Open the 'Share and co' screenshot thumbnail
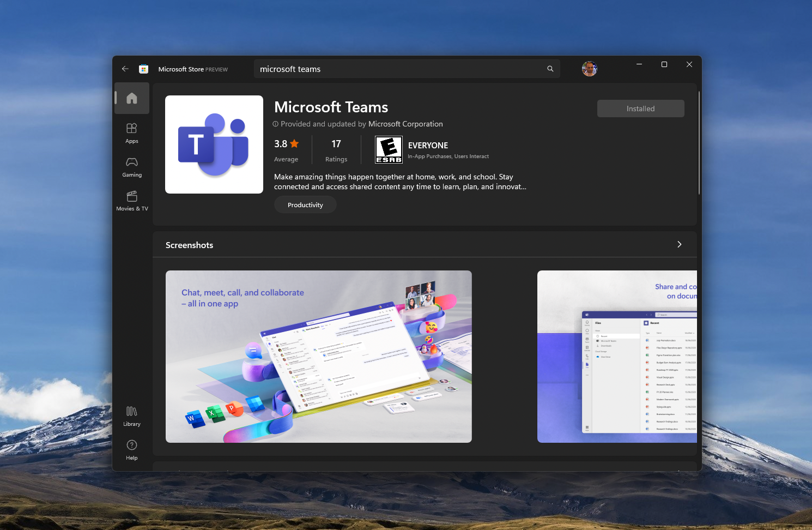The height and width of the screenshot is (530, 812). (x=617, y=357)
